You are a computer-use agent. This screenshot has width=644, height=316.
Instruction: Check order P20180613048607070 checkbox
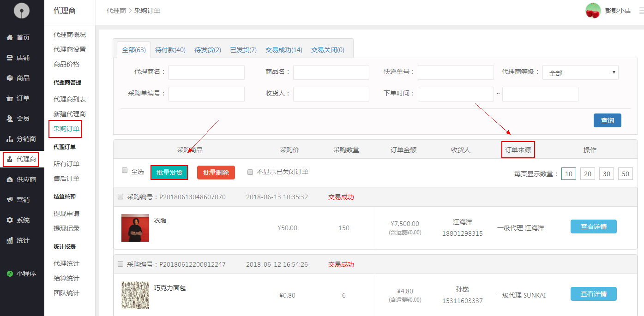pos(121,197)
